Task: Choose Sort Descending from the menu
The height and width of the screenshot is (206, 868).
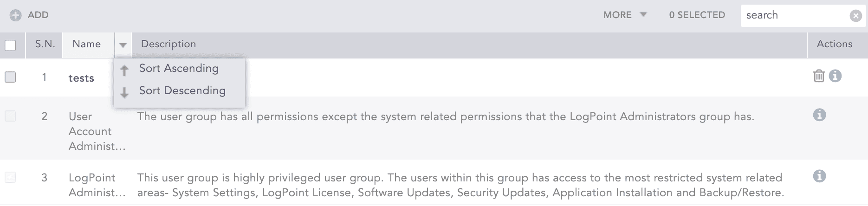Action: click(x=182, y=91)
